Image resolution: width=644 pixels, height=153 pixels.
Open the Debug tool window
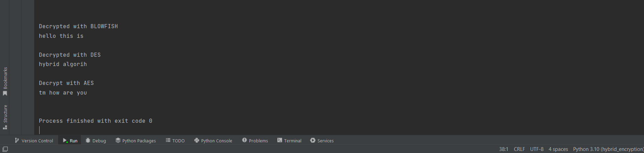coord(96,141)
